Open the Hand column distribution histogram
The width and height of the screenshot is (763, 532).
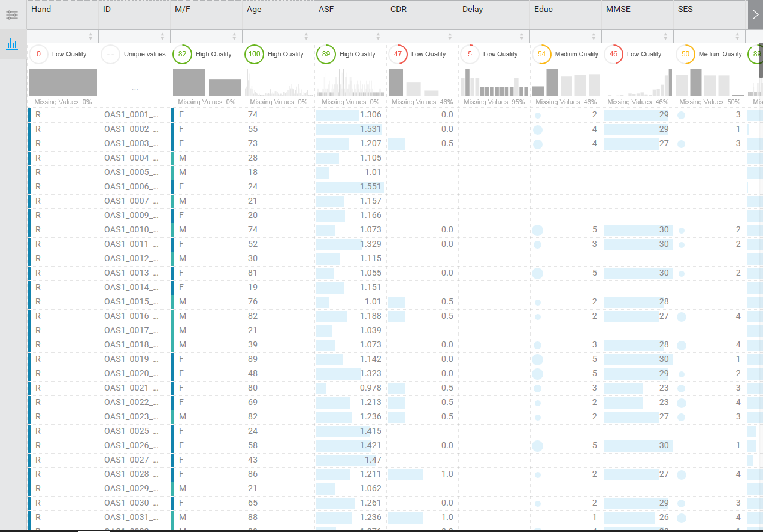[x=63, y=83]
